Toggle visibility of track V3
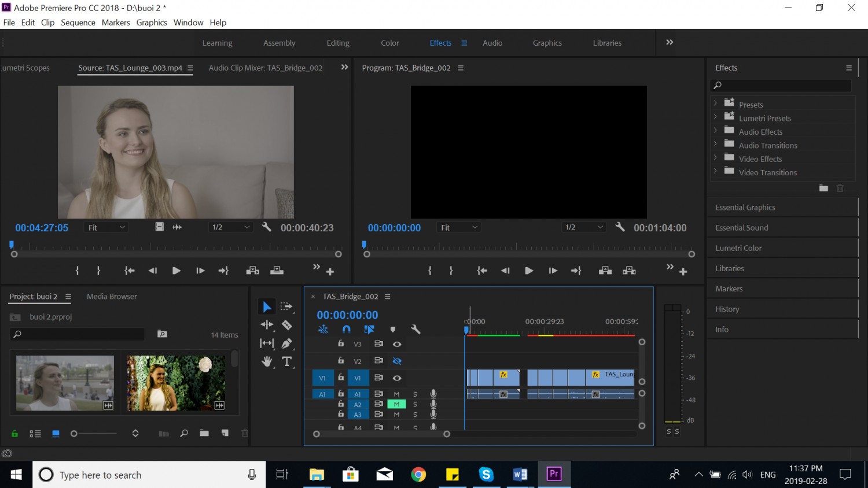 point(397,344)
